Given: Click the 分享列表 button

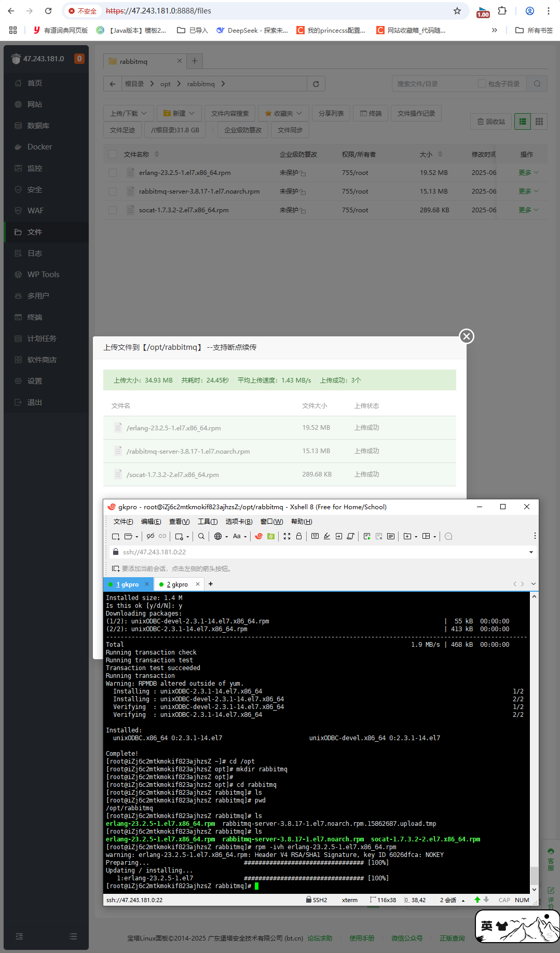Looking at the screenshot, I should [x=331, y=113].
